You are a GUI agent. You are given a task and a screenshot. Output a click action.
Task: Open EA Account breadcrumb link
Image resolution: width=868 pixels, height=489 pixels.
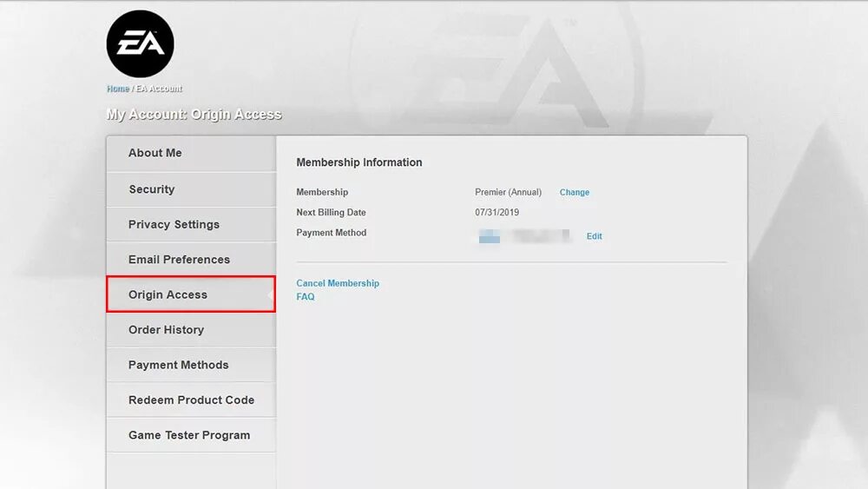(x=159, y=89)
